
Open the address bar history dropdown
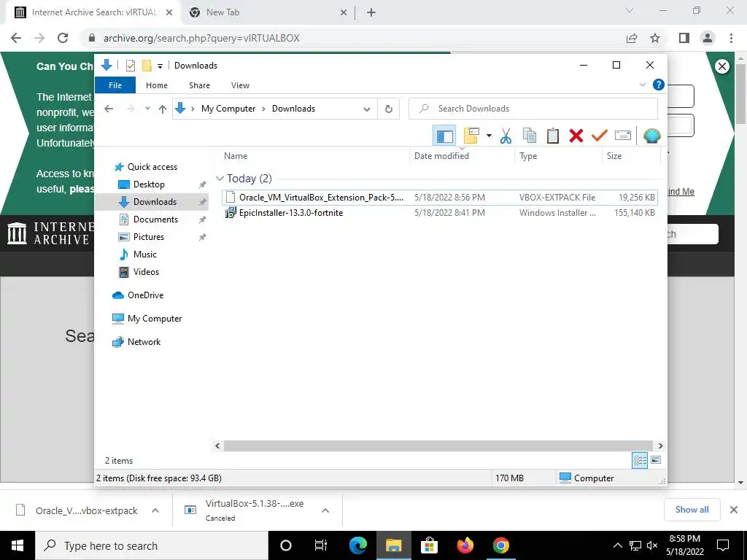(x=366, y=109)
